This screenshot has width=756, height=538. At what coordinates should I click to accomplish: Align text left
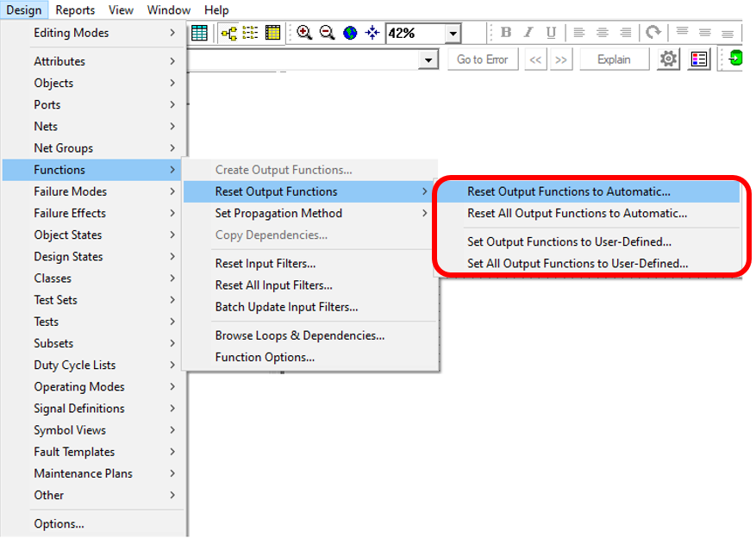tap(579, 32)
